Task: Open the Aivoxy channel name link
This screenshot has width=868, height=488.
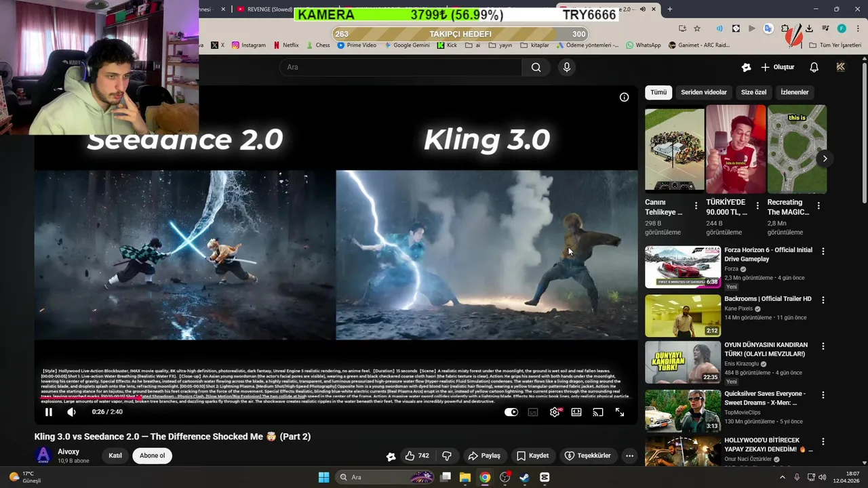Action: point(68,451)
